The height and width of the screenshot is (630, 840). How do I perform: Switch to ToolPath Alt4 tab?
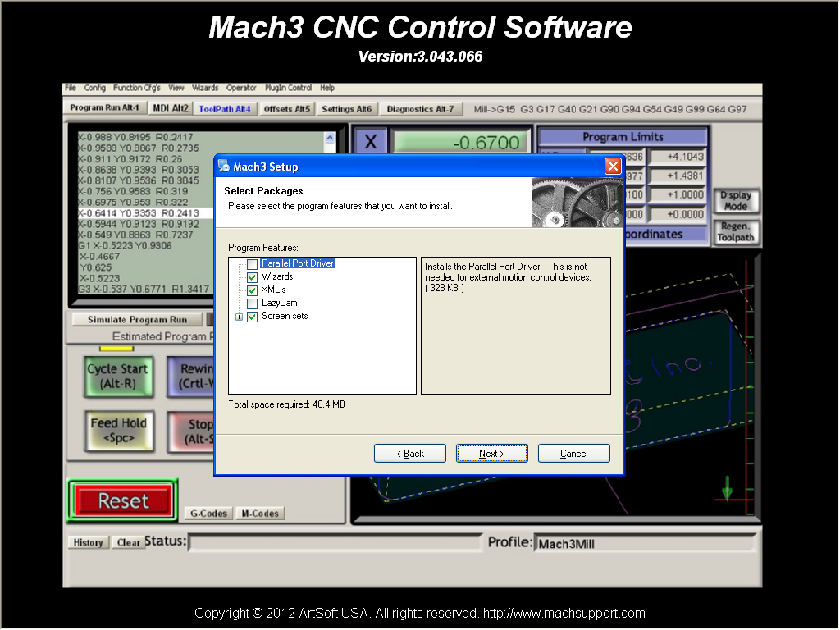[225, 109]
